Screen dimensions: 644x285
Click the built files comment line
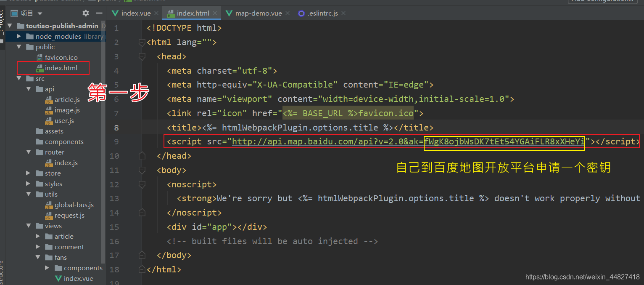[x=272, y=241]
